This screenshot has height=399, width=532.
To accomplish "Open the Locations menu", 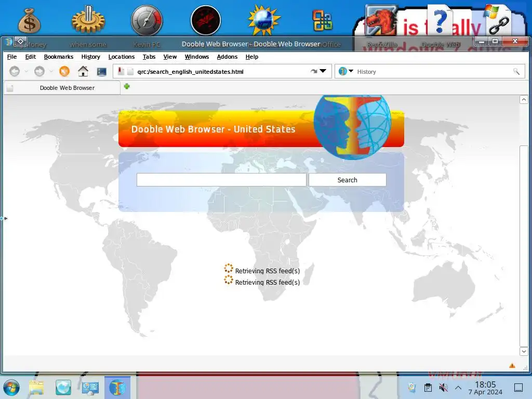I will (x=122, y=57).
